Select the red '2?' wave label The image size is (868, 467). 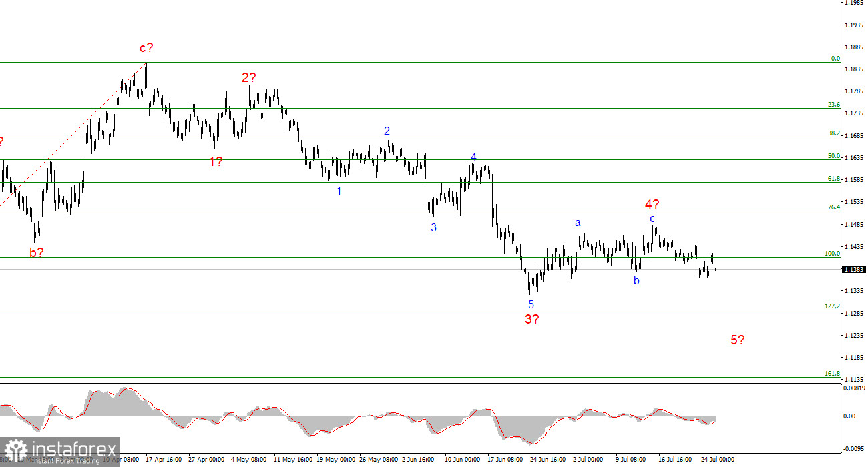249,78
